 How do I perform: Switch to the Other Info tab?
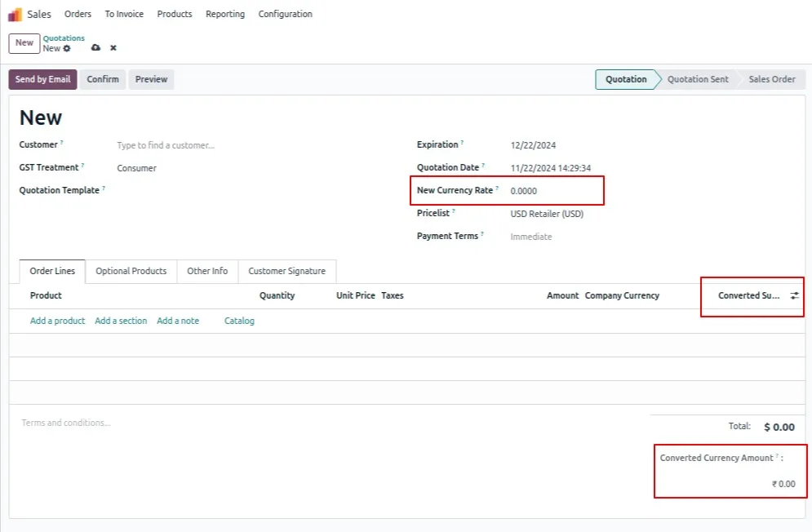point(207,271)
